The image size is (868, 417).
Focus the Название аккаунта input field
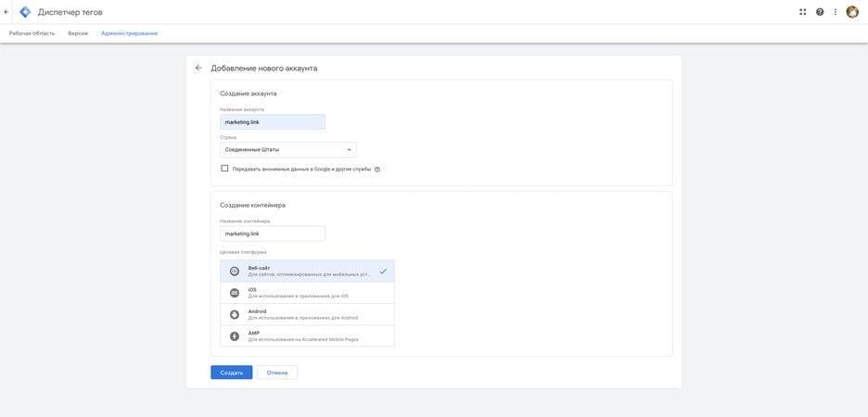click(x=273, y=122)
